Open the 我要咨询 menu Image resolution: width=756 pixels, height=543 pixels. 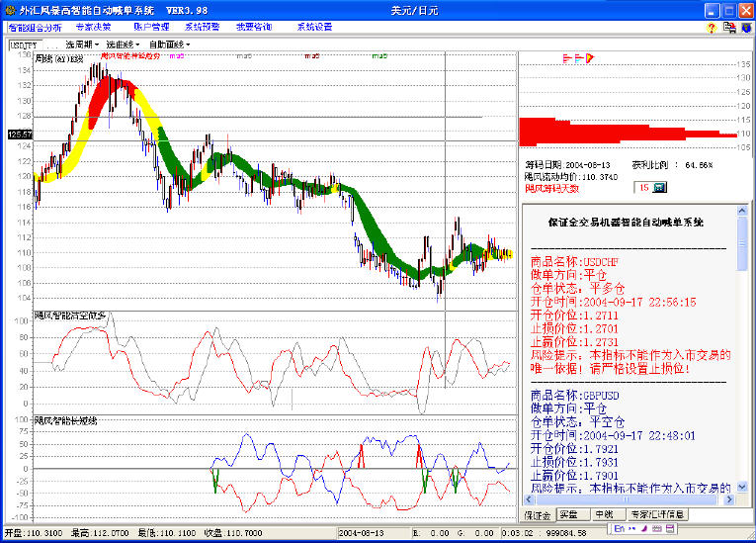pos(254,27)
